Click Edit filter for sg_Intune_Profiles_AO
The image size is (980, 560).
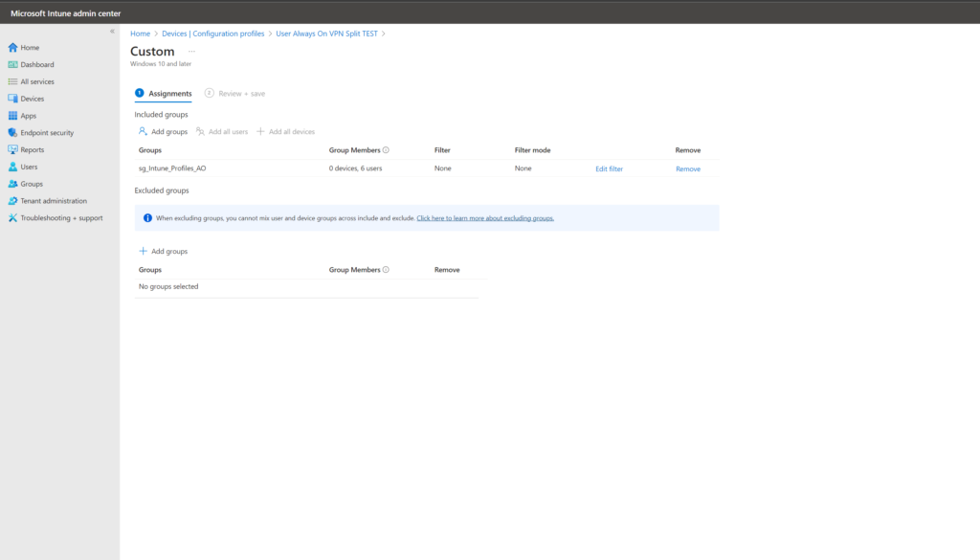(609, 168)
